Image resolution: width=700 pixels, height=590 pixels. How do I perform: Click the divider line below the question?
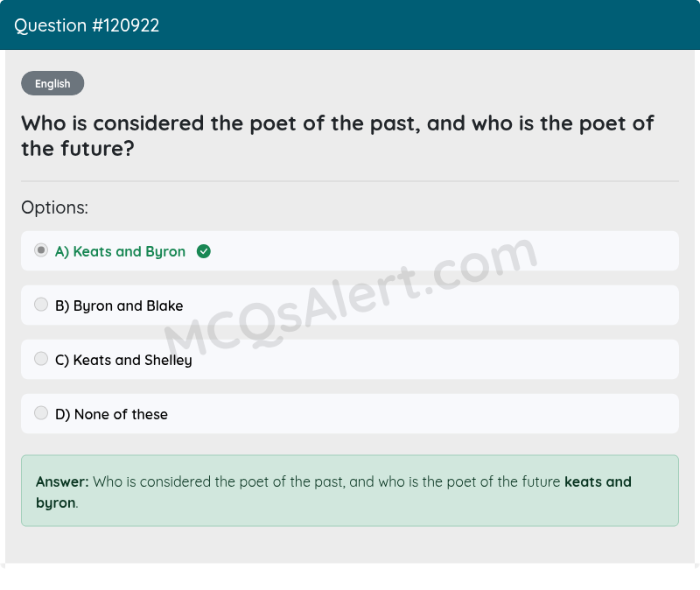[350, 180]
